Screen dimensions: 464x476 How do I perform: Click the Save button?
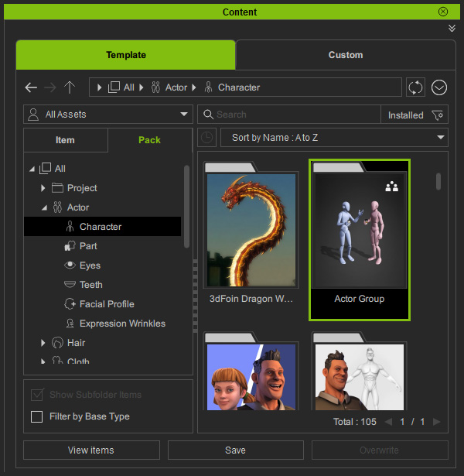coord(235,450)
